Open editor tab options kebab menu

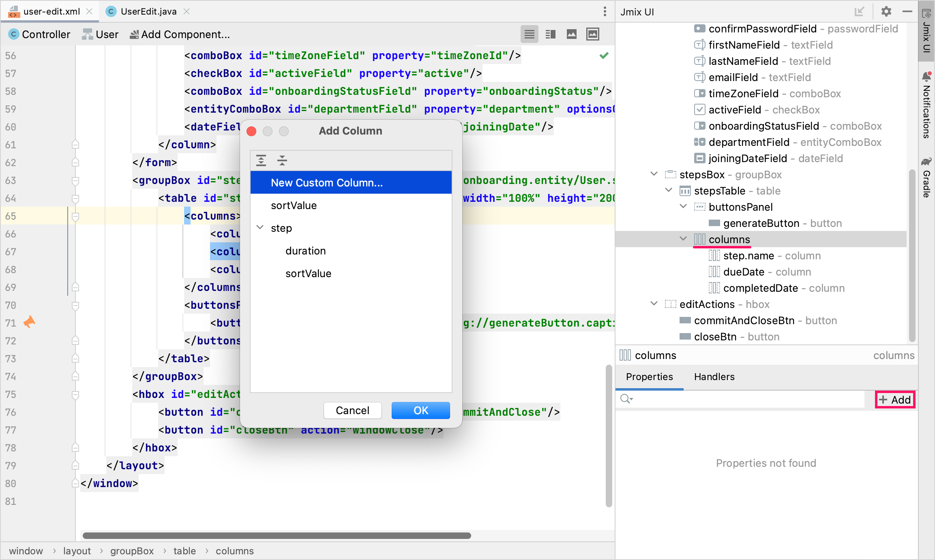[605, 11]
